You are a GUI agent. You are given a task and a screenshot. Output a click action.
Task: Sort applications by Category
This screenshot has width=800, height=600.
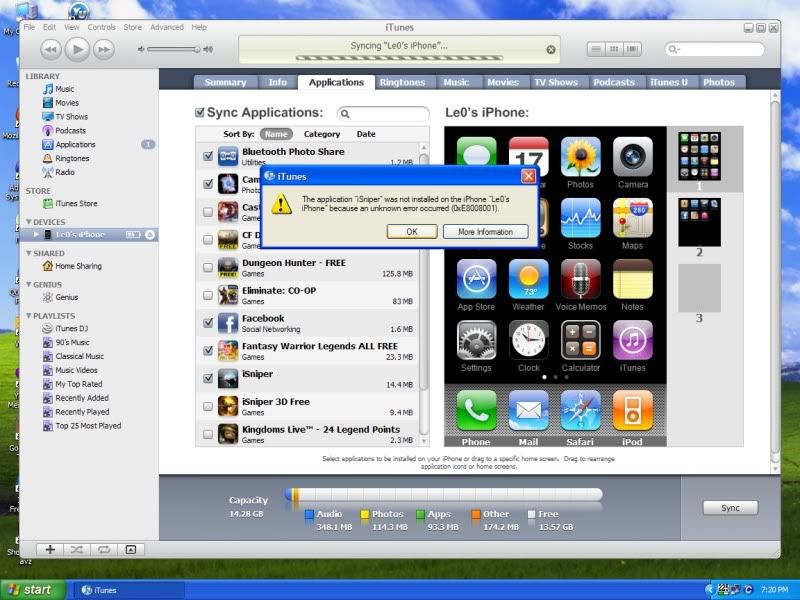click(x=322, y=134)
